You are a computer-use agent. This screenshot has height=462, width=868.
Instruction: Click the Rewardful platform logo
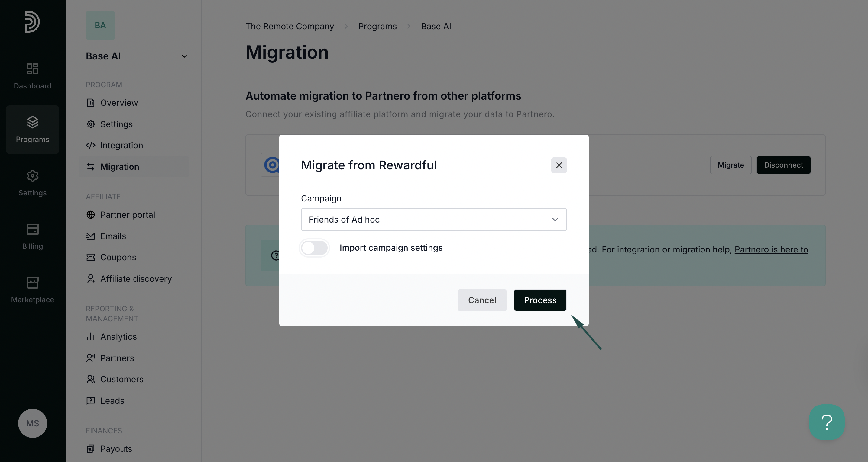(x=271, y=165)
